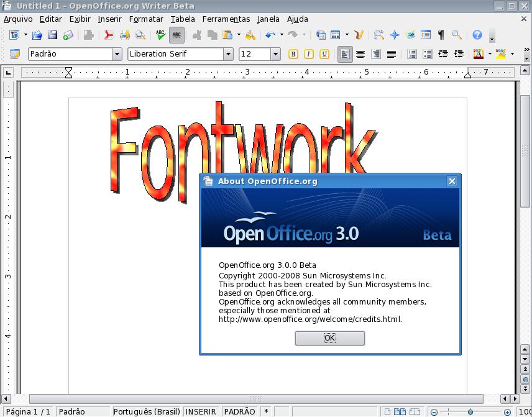Toggle Nonprinting Characters pilcrow
Screen dimensions: 532x417
441,35
